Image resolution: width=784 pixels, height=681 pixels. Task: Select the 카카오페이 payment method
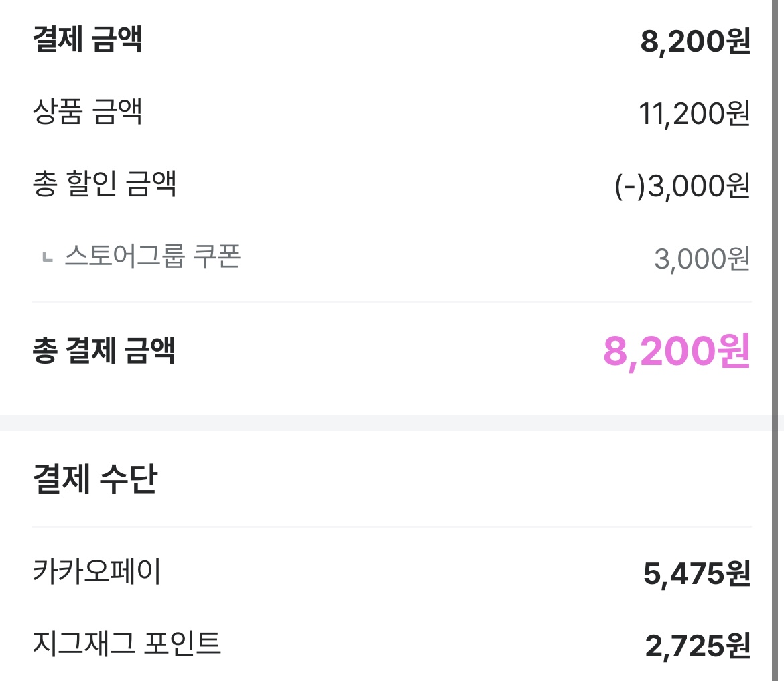coord(96,571)
